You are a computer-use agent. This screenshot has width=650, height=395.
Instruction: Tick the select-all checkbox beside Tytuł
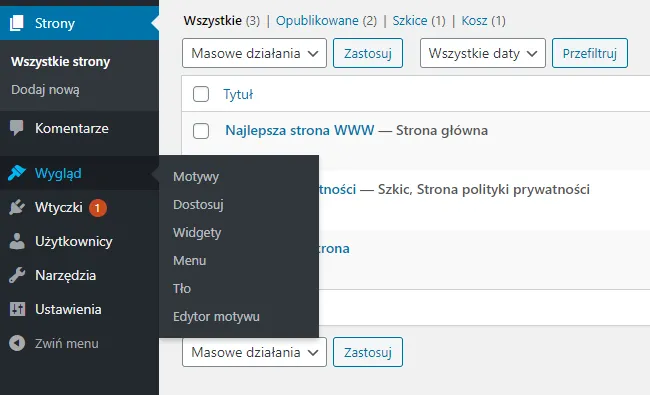201,94
